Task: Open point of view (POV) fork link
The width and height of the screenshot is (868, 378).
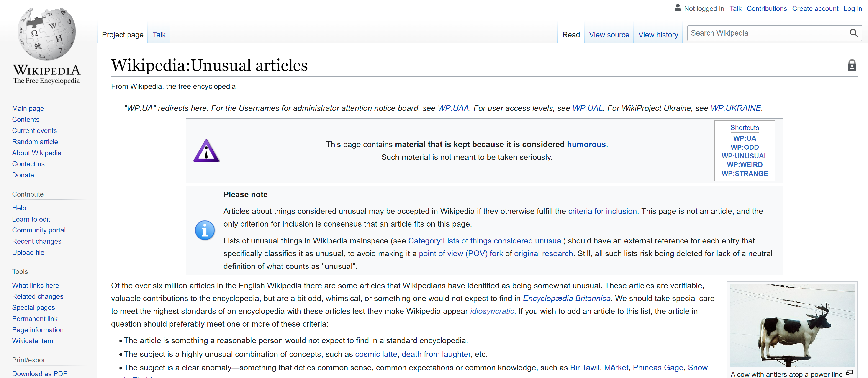Action: [461, 254]
